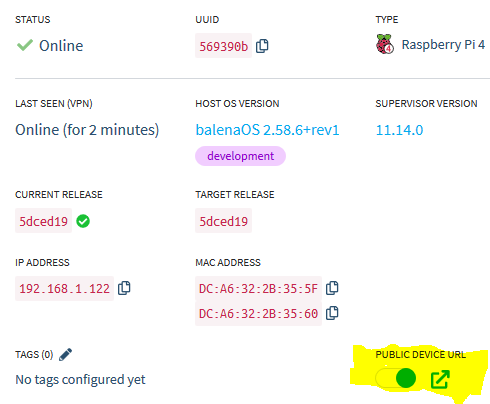This screenshot has width=490, height=404.
Task: Open the balenaOS 2.58.6+rev1 link
Action: coord(267,130)
